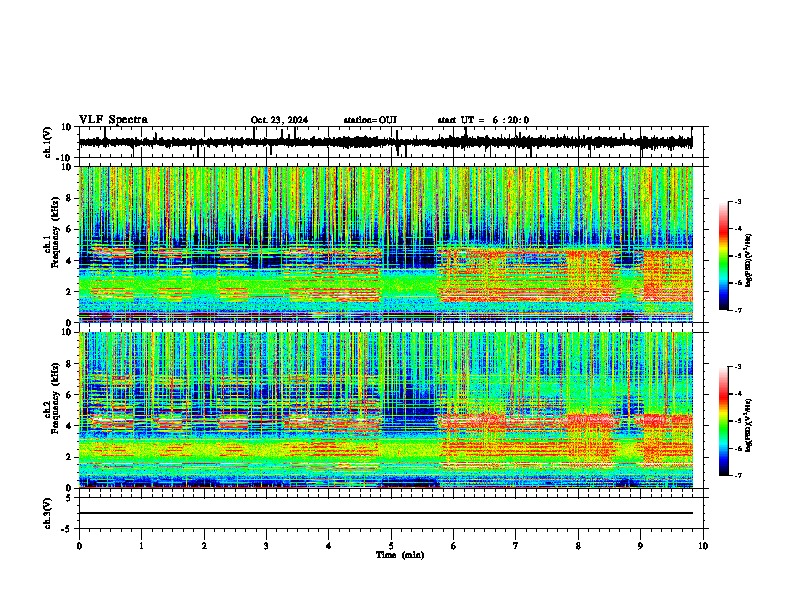Click the -3 tick on the ch.1 color bar
Screen dimensions: 792x612
tap(737, 201)
